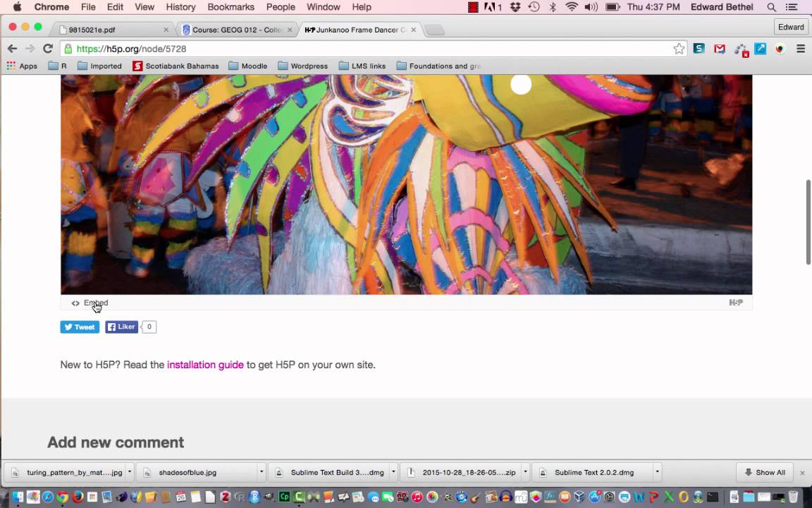Screen dimensions: 812x508
Task: Open the LMS links bookmarks folder
Action: pos(362,66)
